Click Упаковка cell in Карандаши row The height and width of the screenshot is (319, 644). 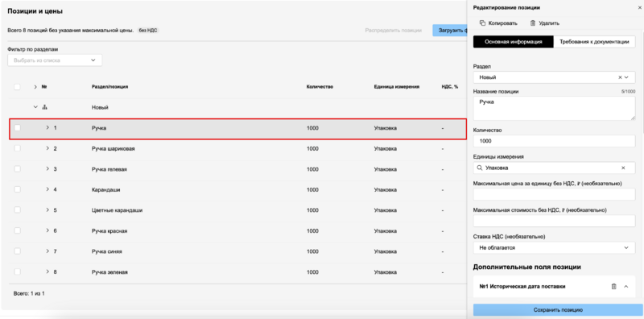386,189
